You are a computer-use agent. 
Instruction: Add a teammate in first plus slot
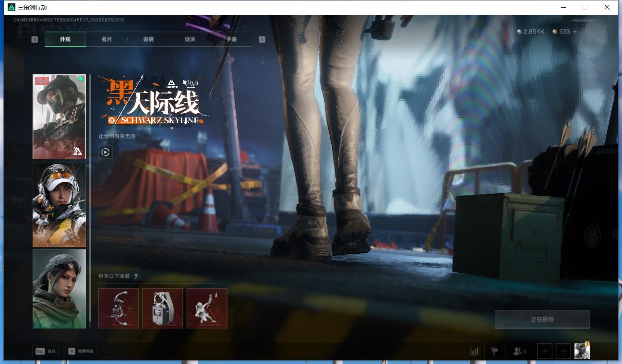[x=545, y=351]
